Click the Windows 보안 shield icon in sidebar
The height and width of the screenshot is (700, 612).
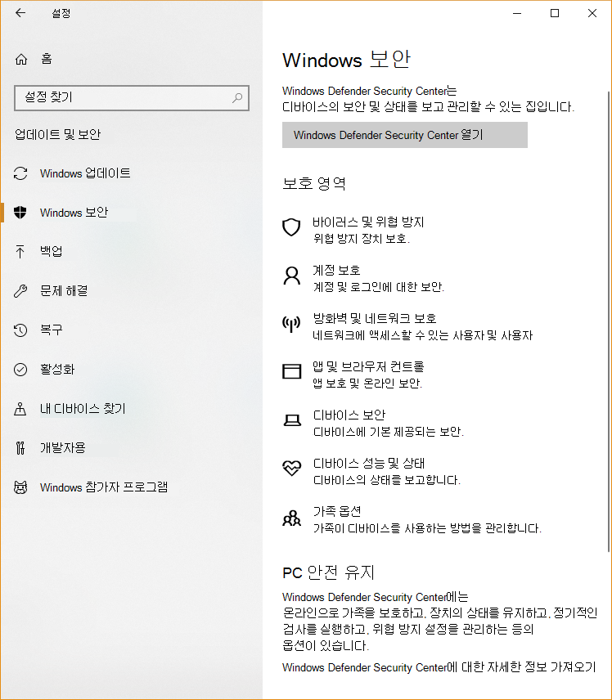20,213
